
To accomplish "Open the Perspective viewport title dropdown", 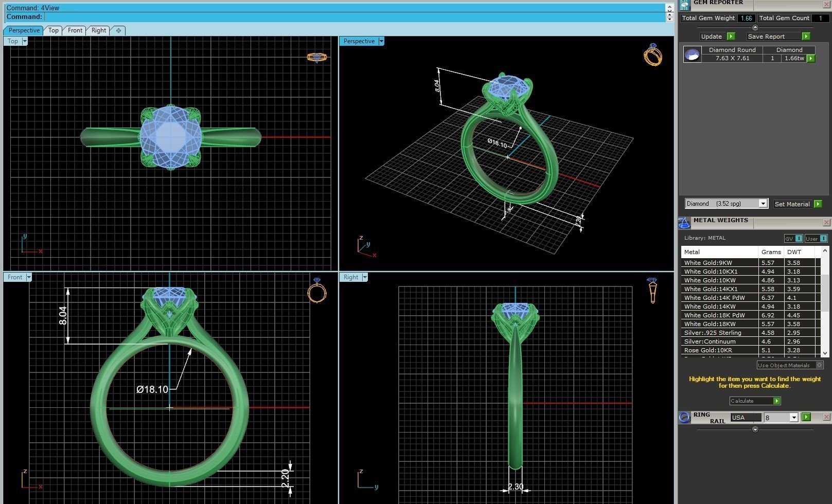I will point(381,41).
